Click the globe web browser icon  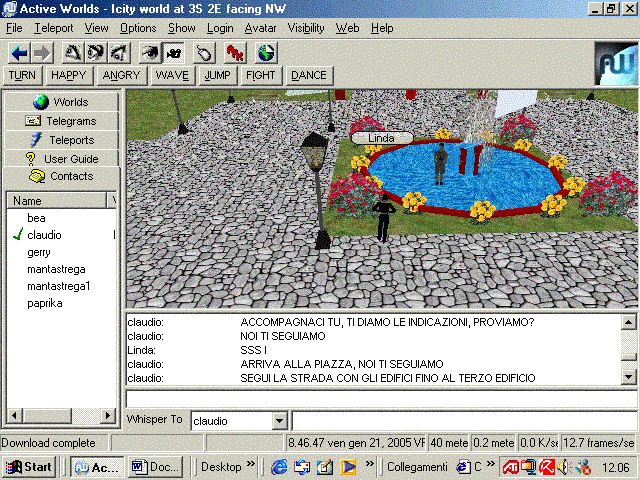(267, 52)
